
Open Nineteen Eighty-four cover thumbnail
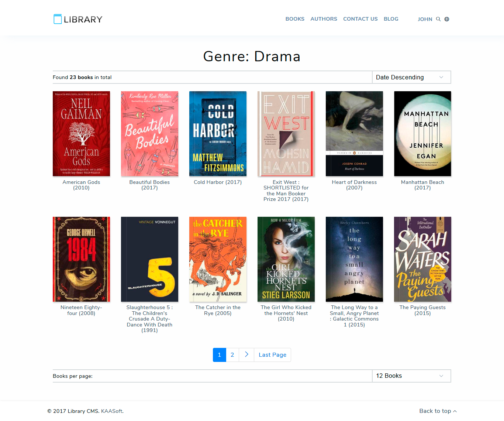coord(81,259)
